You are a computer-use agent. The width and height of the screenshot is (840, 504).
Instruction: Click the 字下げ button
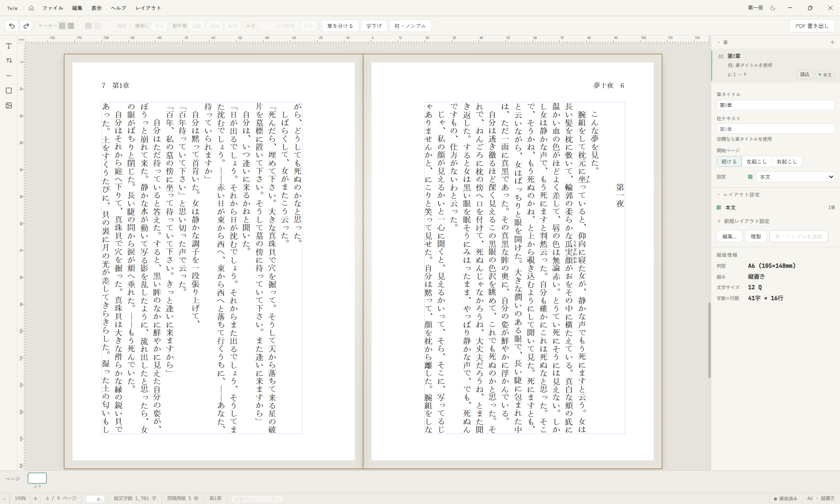(374, 26)
